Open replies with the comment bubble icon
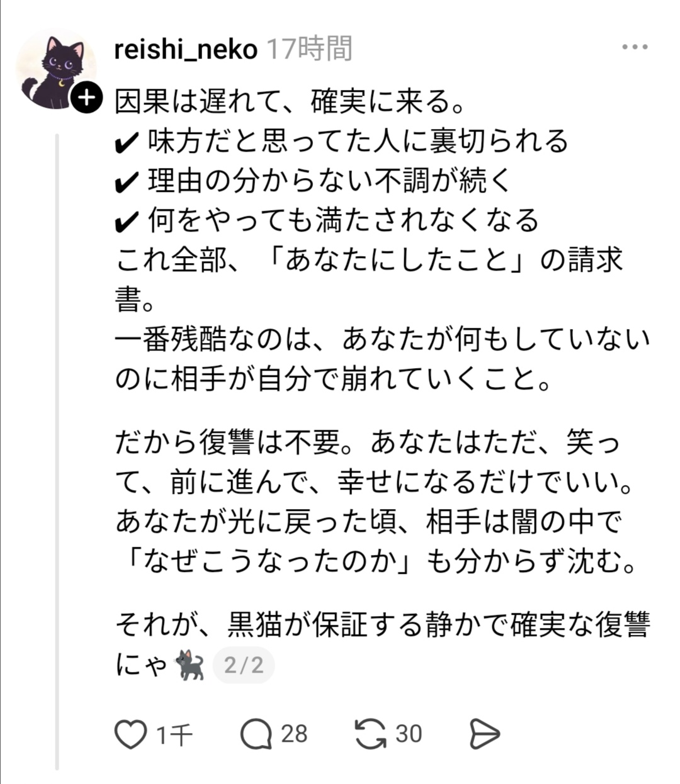The image size is (680, 784). (x=256, y=734)
